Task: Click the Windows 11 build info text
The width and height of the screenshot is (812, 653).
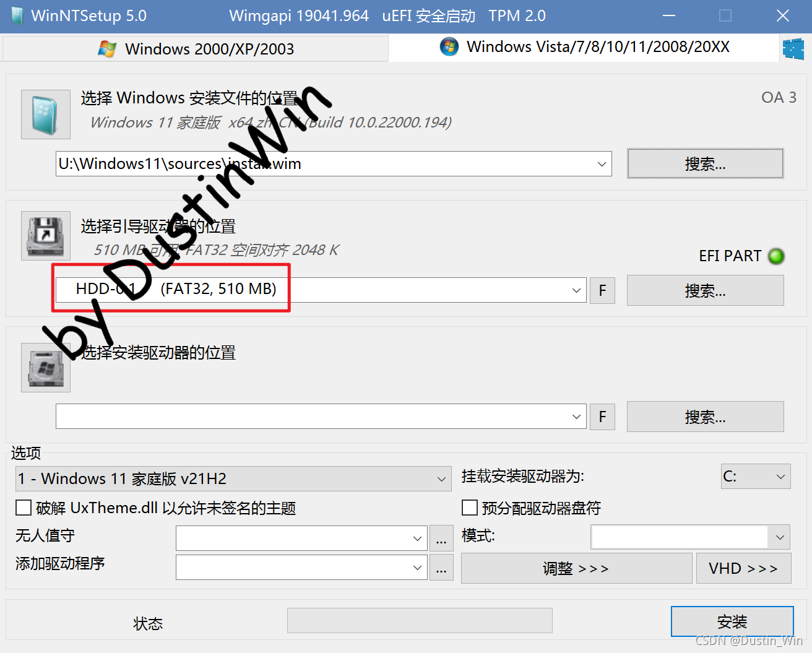Action: (x=271, y=123)
